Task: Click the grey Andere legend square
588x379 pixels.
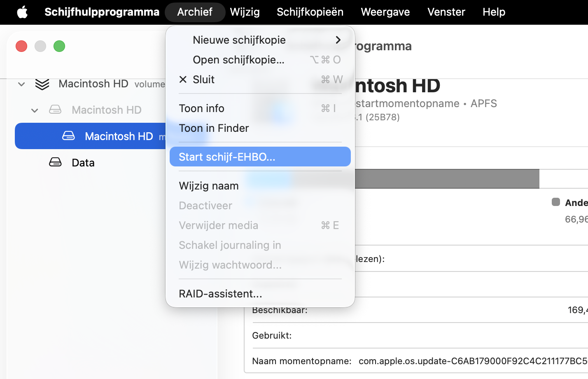Action: (x=556, y=202)
